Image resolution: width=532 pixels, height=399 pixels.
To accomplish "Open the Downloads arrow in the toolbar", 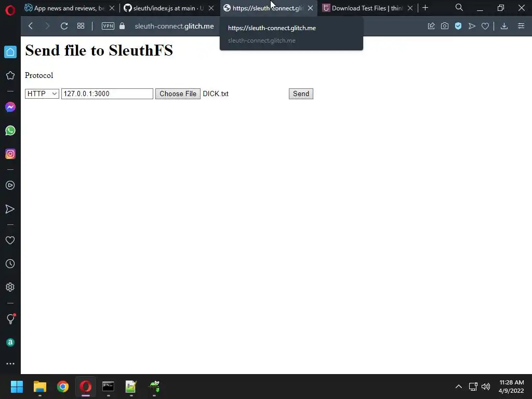I will click(504, 26).
